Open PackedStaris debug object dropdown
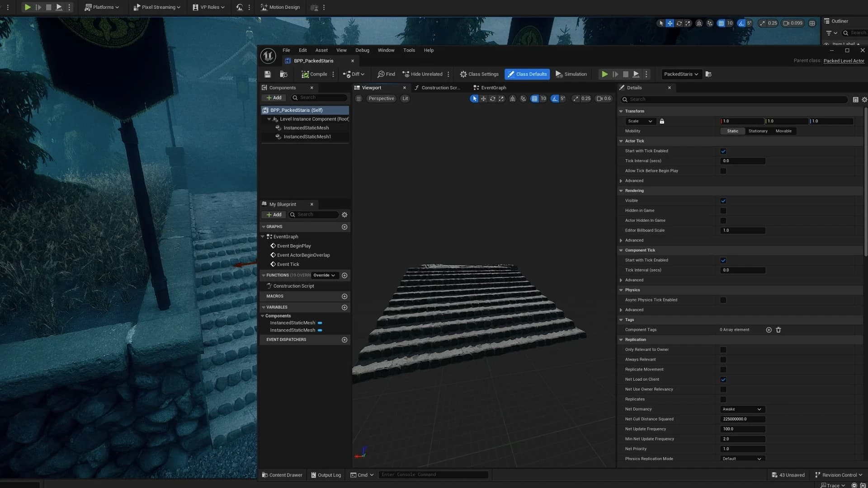The width and height of the screenshot is (868, 488). pos(681,74)
